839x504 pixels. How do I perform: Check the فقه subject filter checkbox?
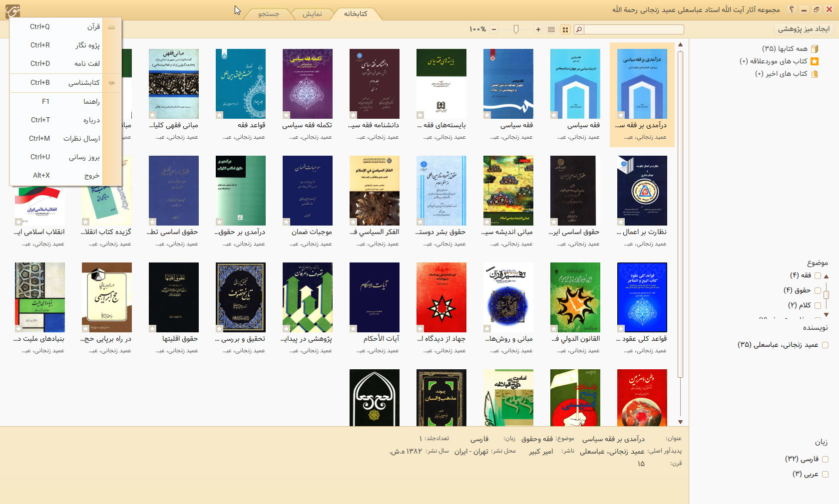pyautogui.click(x=818, y=275)
